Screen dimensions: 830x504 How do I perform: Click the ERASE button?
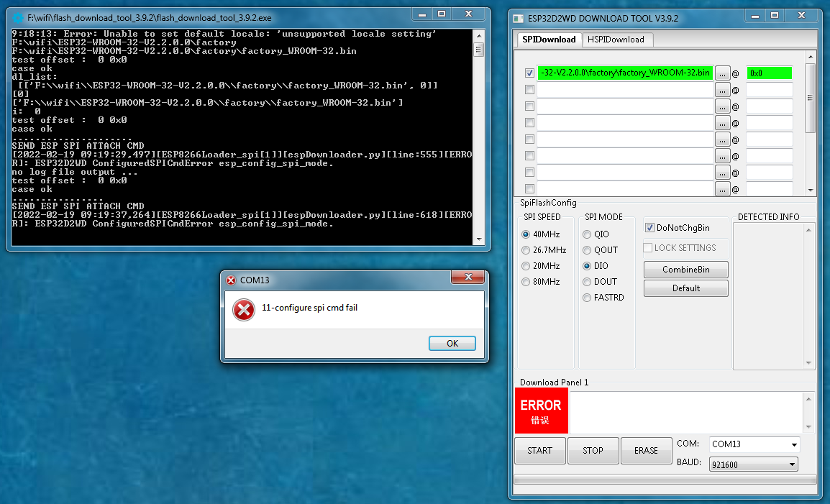click(x=646, y=451)
